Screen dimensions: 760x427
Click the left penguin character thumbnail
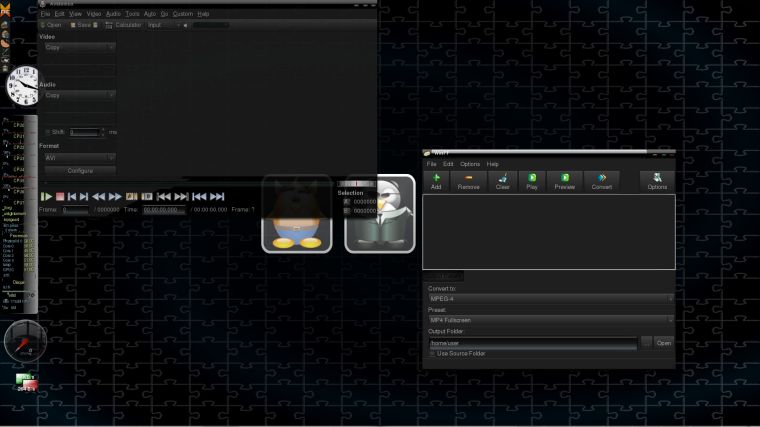tap(297, 214)
